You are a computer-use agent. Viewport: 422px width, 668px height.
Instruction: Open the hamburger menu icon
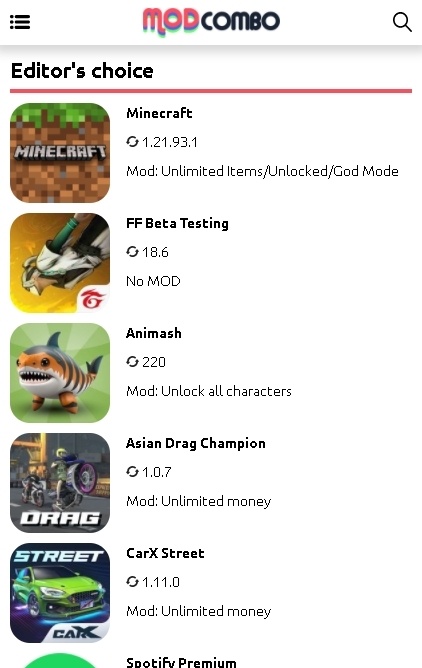pos(20,22)
